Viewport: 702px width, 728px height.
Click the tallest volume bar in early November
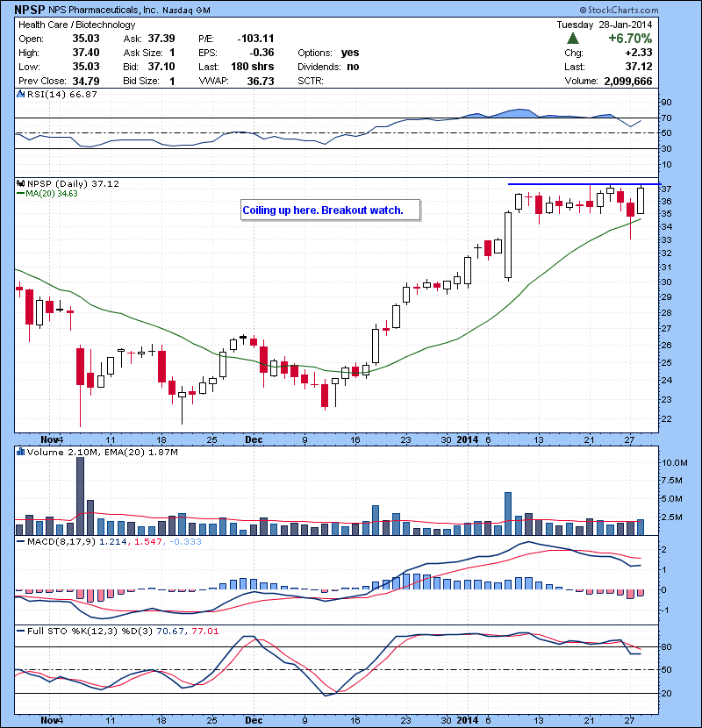(80, 496)
